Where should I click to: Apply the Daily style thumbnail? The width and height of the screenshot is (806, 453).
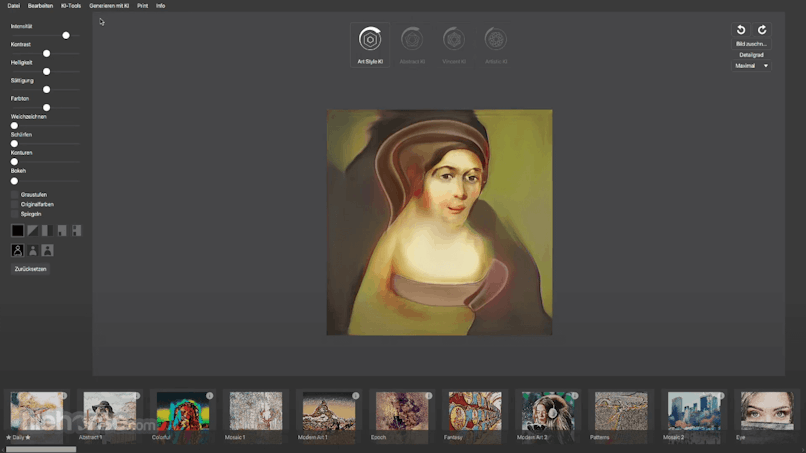(x=36, y=411)
